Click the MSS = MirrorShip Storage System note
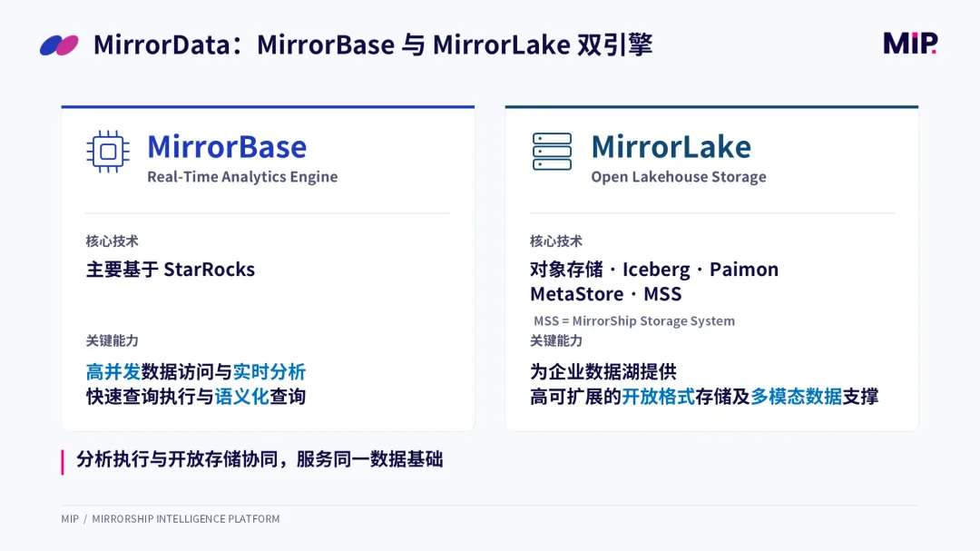The image size is (980, 551). pos(634,320)
